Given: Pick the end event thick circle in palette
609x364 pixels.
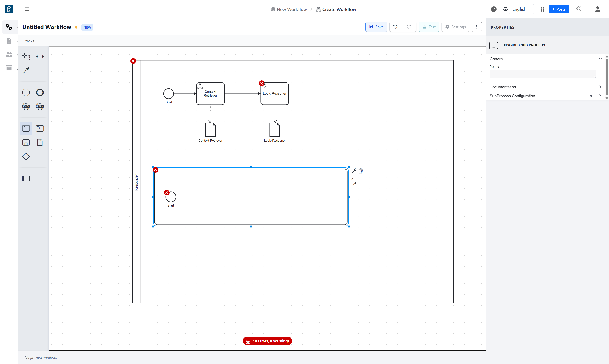Looking at the screenshot, I should pos(40,92).
